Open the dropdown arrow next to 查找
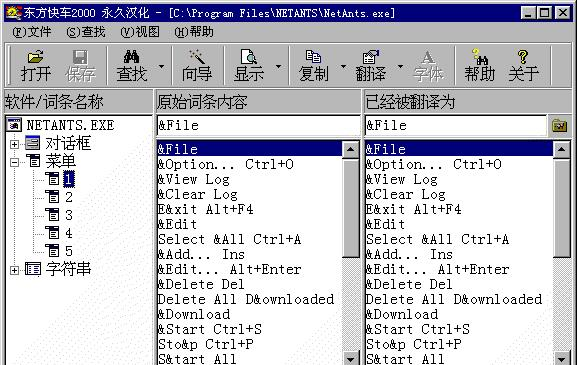 click(x=161, y=67)
